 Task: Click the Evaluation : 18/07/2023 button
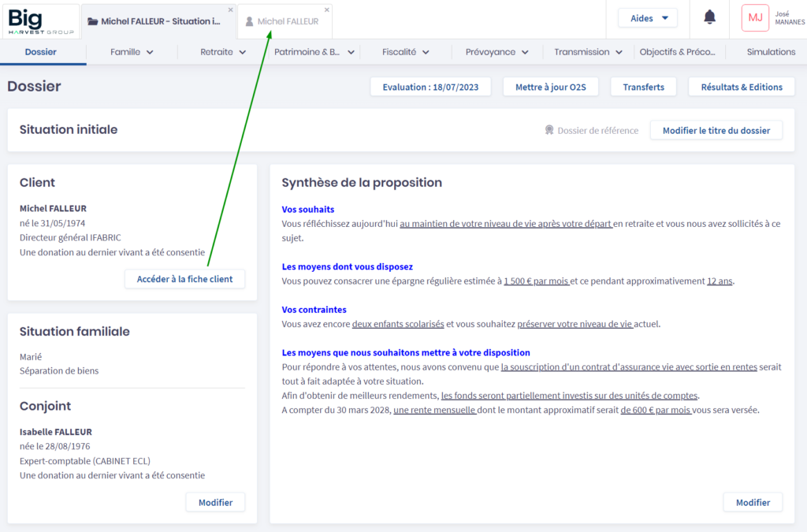(430, 87)
